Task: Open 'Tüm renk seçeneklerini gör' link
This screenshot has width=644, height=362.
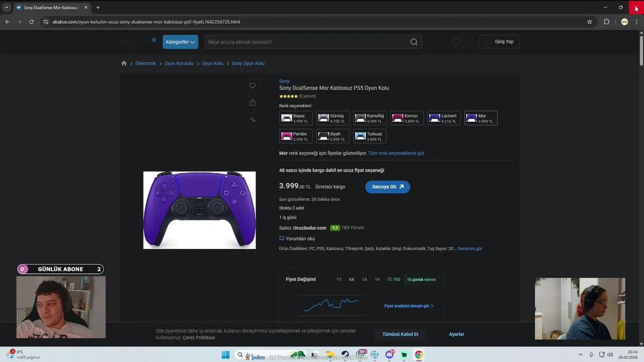Action: (x=396, y=153)
